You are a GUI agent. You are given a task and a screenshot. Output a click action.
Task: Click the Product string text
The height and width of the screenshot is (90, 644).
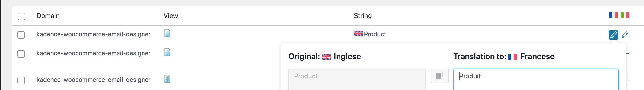pyautogui.click(x=375, y=34)
